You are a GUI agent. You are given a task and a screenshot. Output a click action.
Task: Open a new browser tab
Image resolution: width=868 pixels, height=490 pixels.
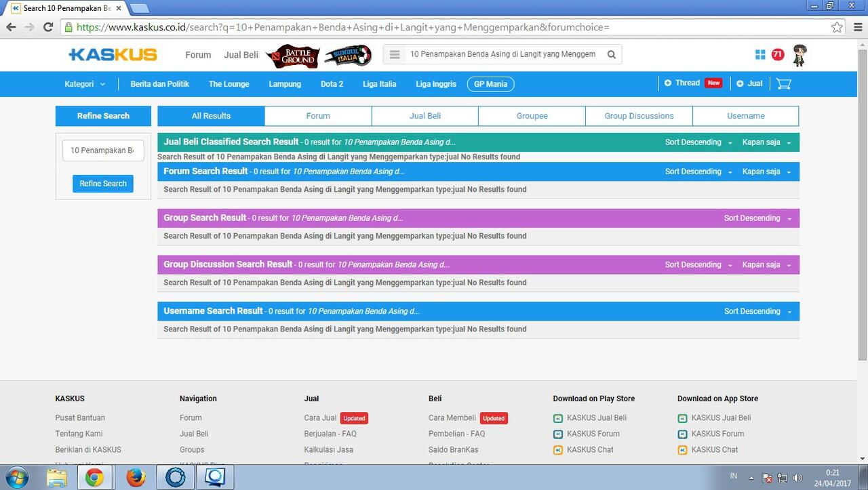[139, 8]
